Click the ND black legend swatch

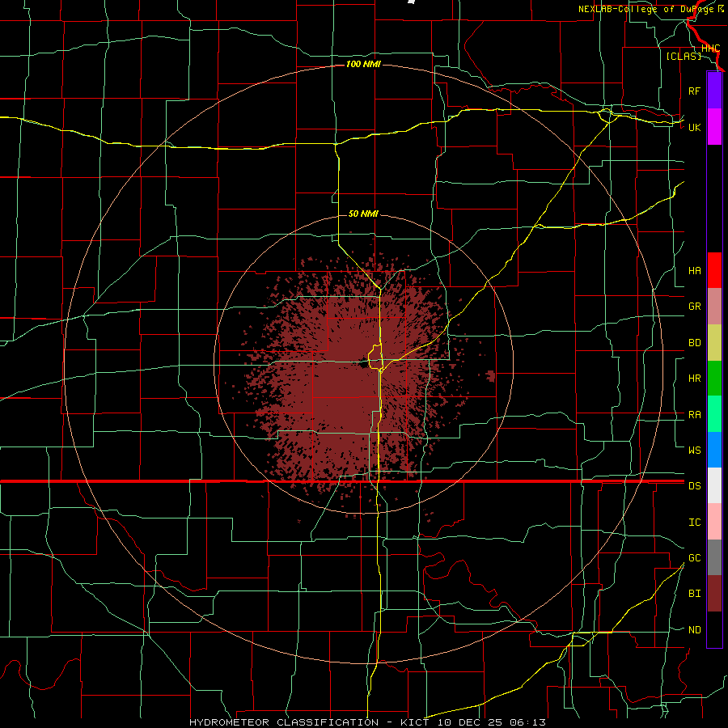click(714, 629)
